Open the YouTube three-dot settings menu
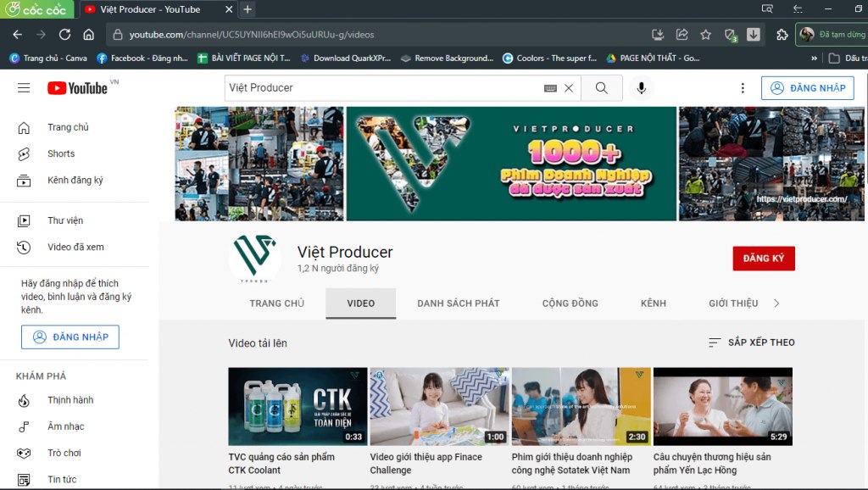 [x=743, y=87]
